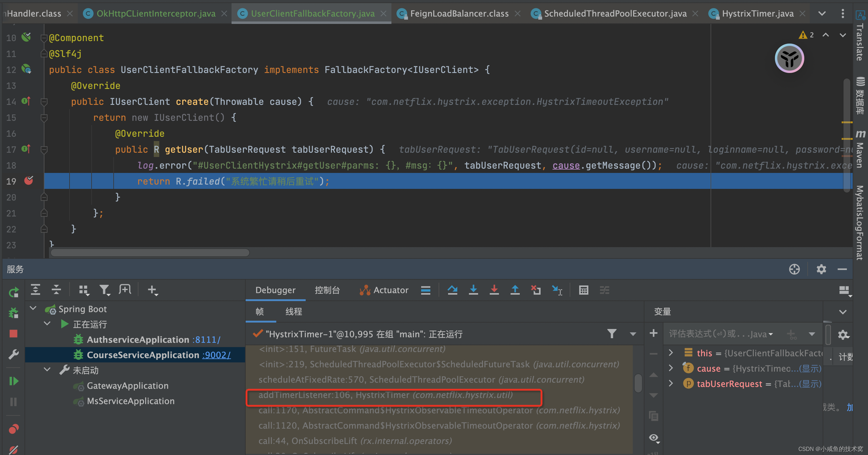This screenshot has width=868, height=455.
Task: Click the Run to Cursor icon
Action: coord(557,290)
